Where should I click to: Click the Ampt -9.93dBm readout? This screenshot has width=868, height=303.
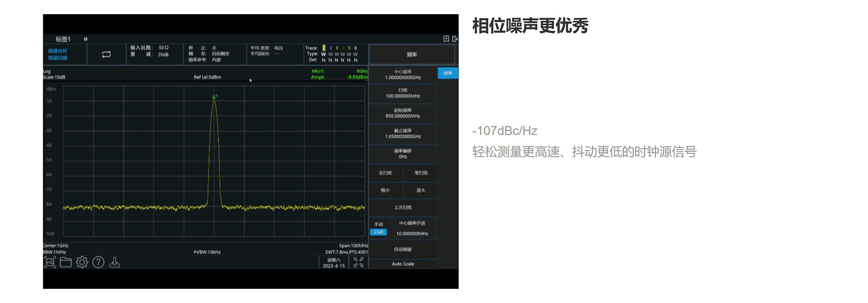click(x=340, y=77)
